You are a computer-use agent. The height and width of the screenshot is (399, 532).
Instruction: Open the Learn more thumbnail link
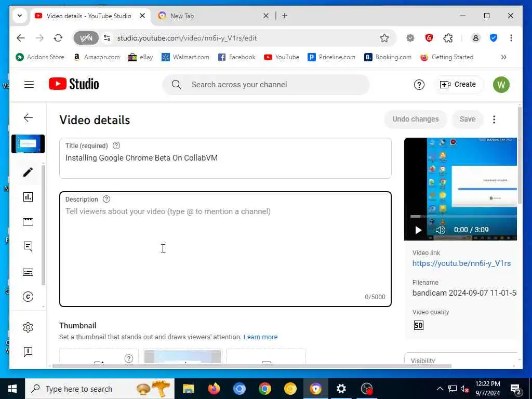(x=260, y=337)
